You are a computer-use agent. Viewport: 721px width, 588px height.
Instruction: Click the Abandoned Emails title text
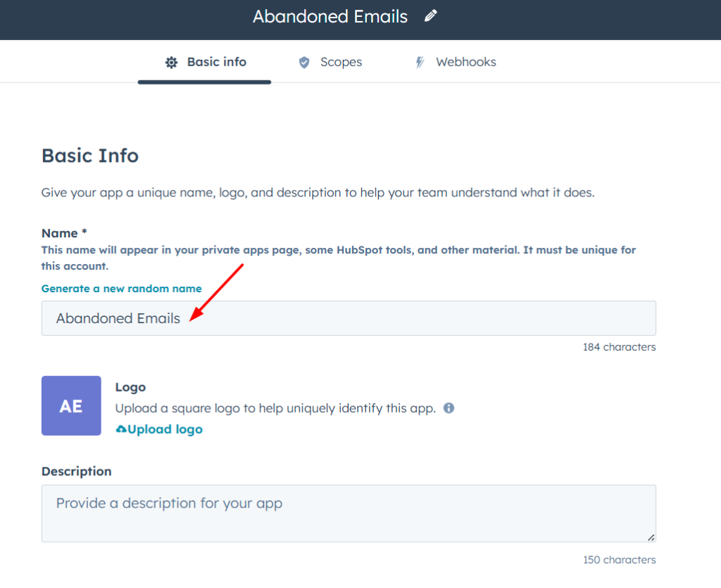330,15
